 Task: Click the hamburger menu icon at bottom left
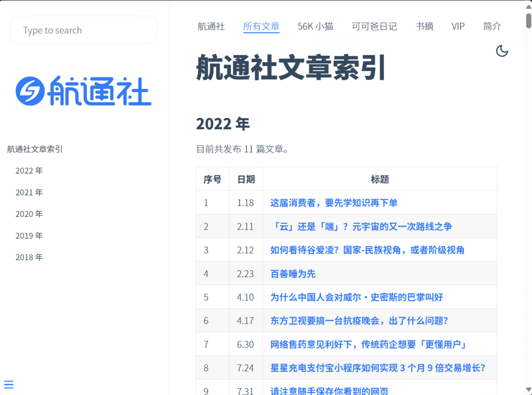pos(8,385)
